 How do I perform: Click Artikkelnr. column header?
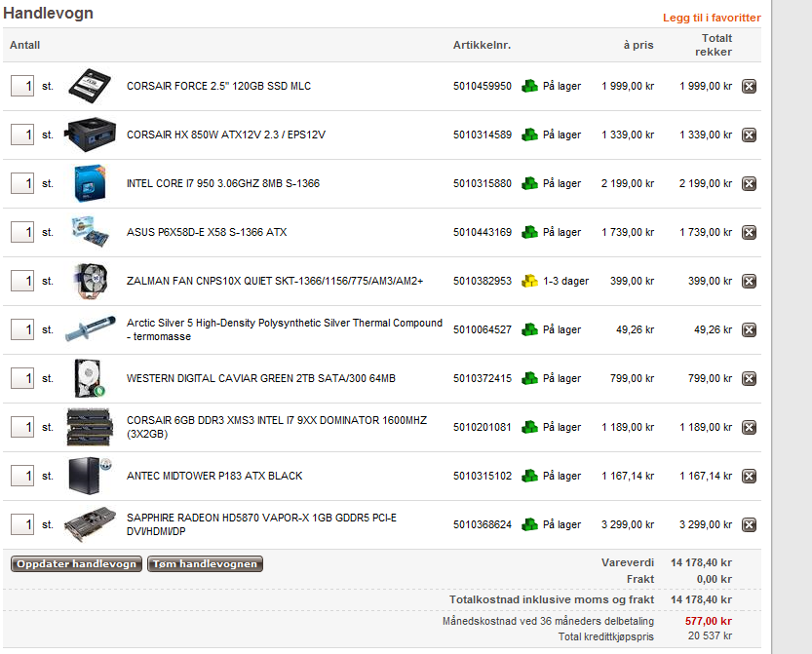pyautogui.click(x=482, y=45)
